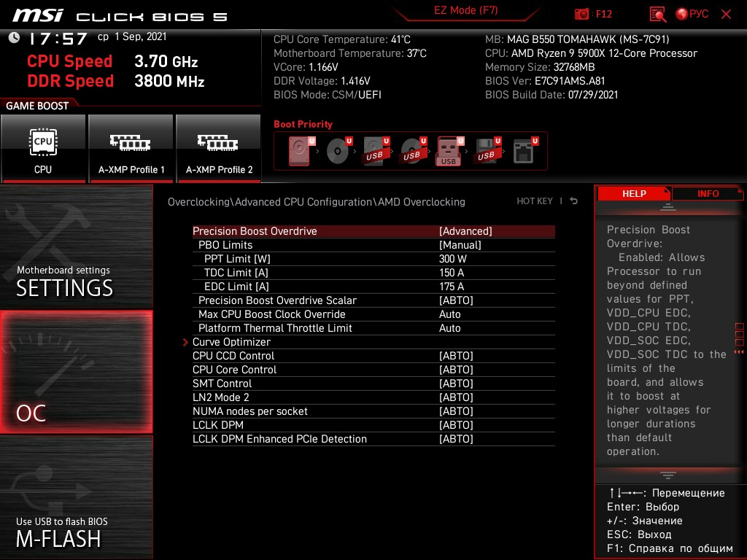Enable A-XMP Profile 2

pyautogui.click(x=219, y=148)
